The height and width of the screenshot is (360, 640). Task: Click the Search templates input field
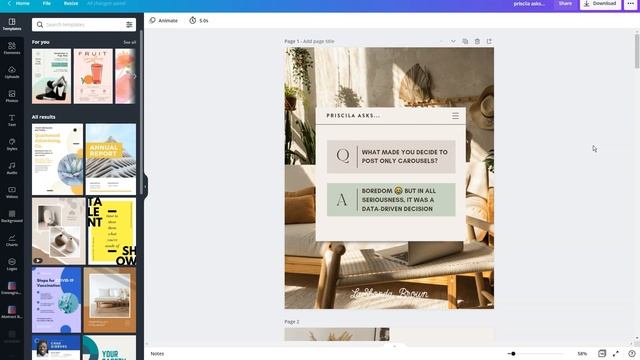tap(84, 25)
